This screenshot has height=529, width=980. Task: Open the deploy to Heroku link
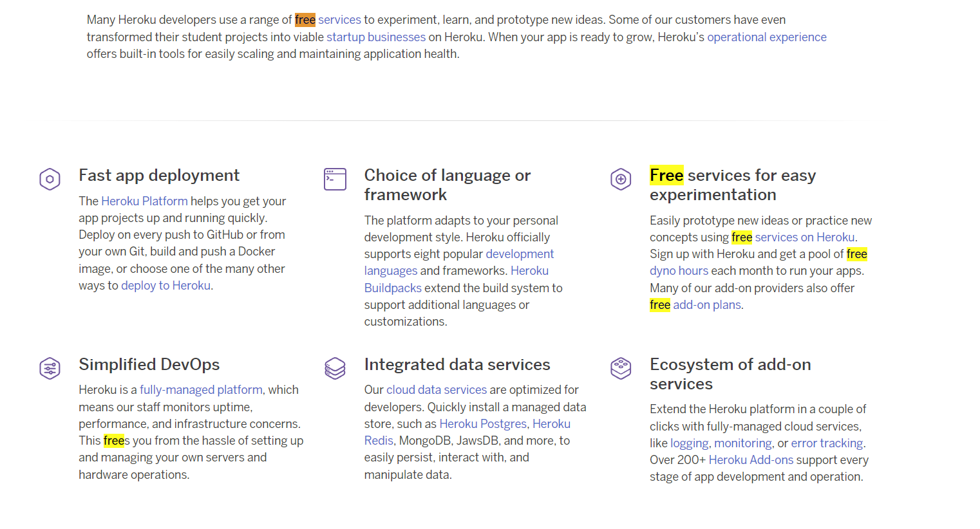(x=165, y=286)
